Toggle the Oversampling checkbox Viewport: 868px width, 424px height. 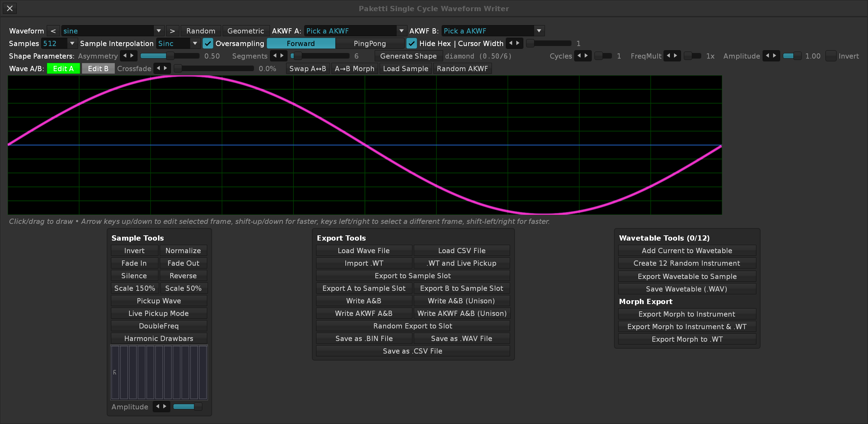point(208,43)
